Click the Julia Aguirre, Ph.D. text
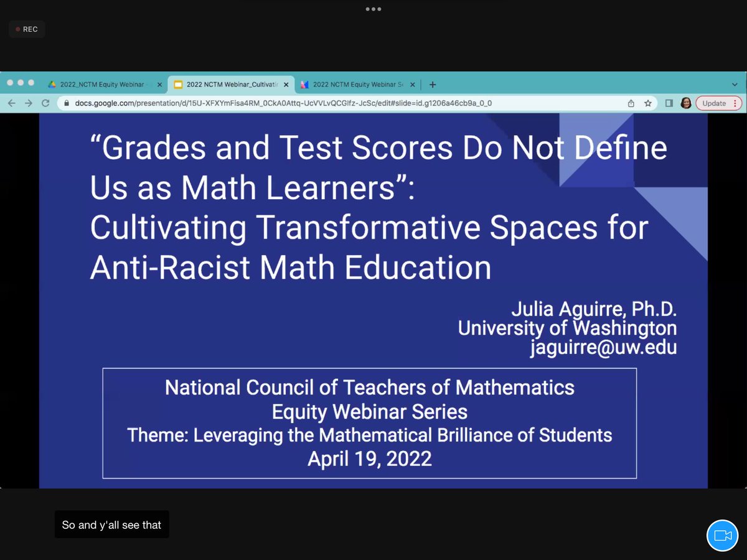The image size is (747, 560). 594,309
